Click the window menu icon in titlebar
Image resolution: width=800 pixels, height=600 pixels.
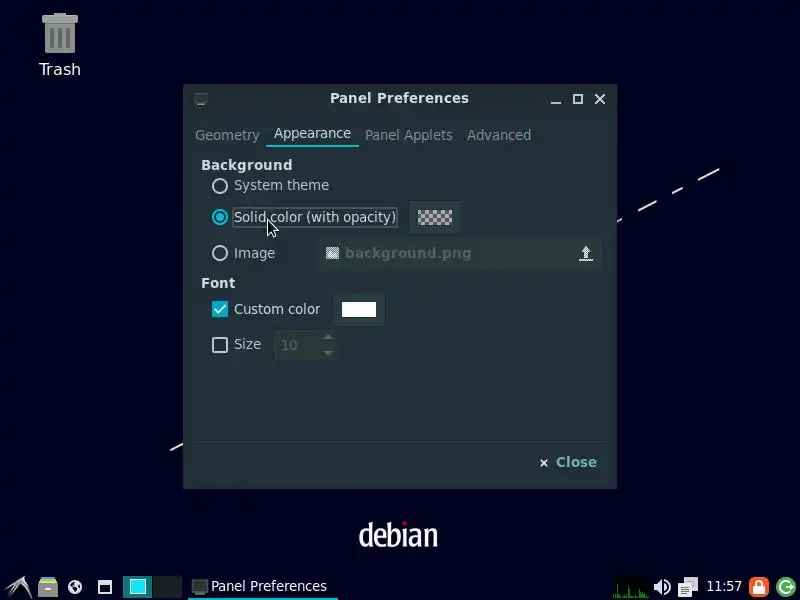tap(201, 99)
